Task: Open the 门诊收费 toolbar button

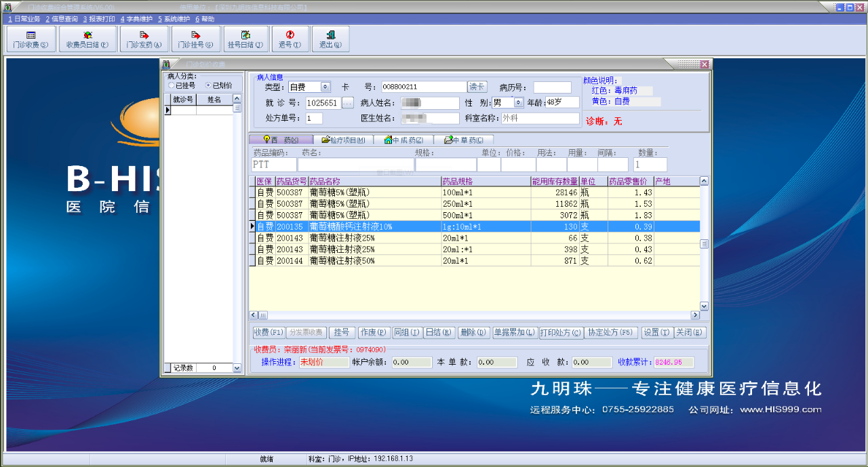Action: (x=31, y=39)
